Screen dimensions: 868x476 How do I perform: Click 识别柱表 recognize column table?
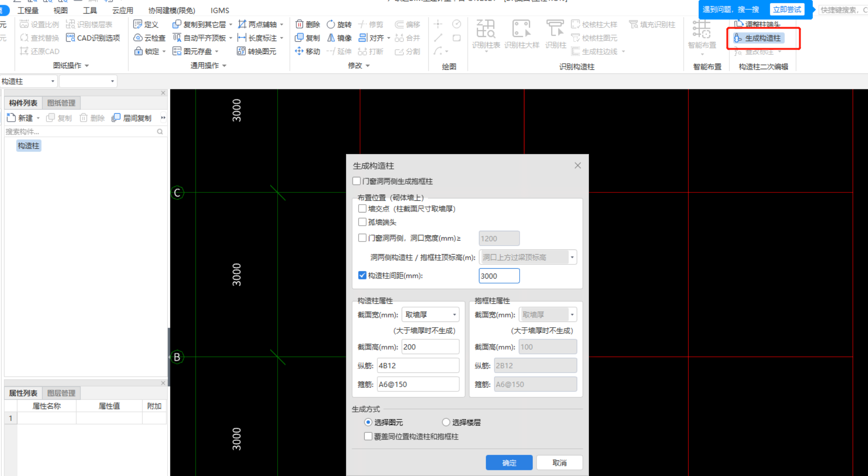[486, 34]
